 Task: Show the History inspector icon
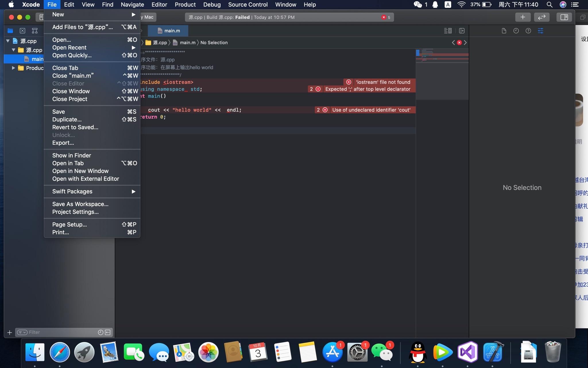(x=516, y=31)
